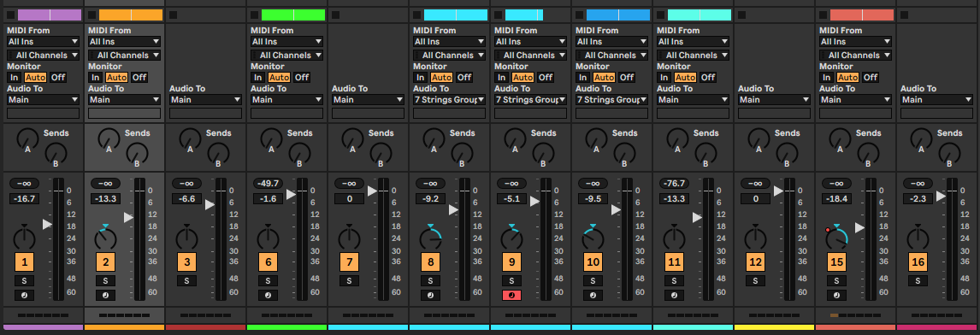The width and height of the screenshot is (980, 335).
Task: Click the clip stop square of track 8
Action: pos(416,15)
